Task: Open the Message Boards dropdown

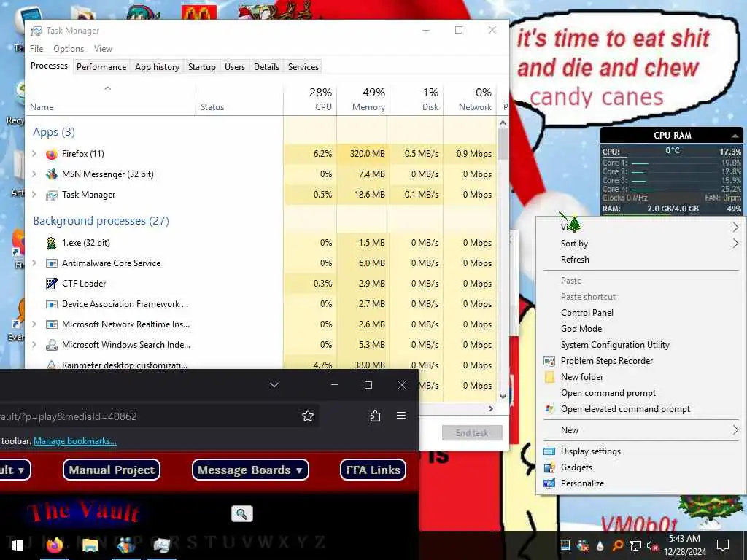Action: pyautogui.click(x=250, y=470)
